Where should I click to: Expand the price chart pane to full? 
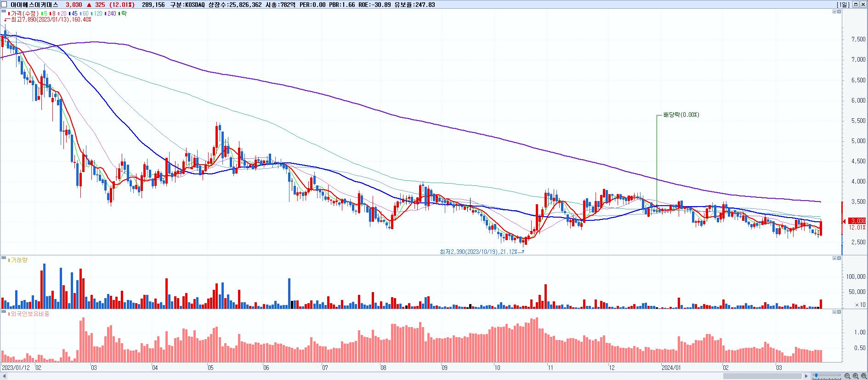839,12
